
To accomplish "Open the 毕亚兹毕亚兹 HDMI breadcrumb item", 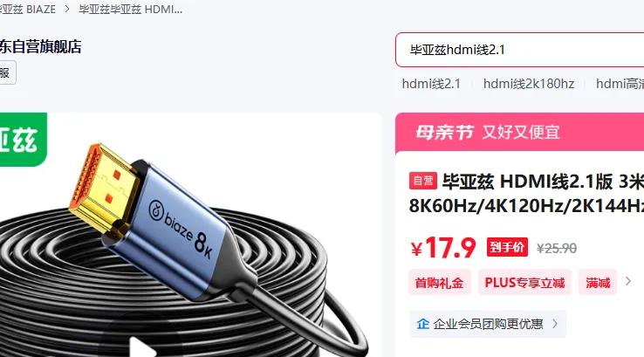I will (131, 9).
